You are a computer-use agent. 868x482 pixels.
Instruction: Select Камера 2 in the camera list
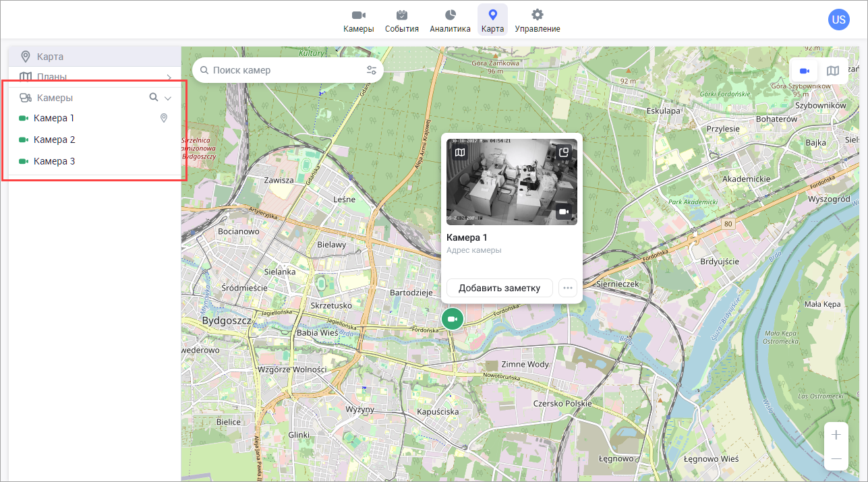click(54, 140)
